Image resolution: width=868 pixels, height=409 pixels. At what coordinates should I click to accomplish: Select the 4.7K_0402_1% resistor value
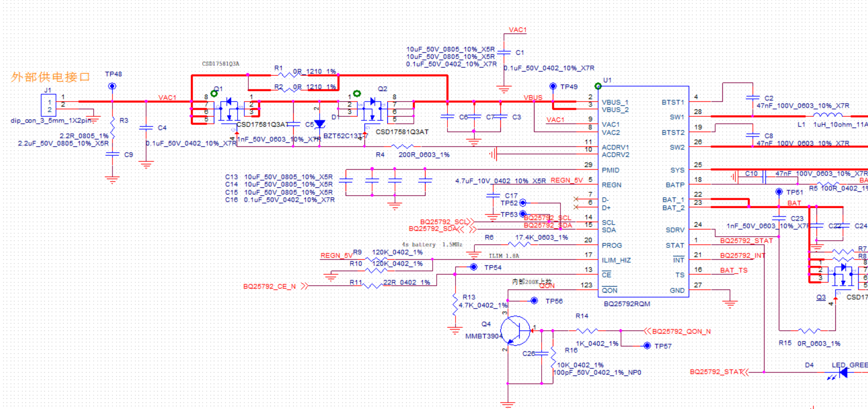coord(483,305)
